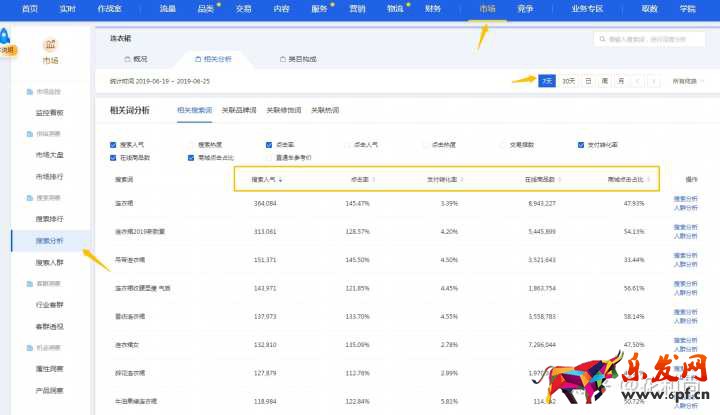Image resolution: width=720 pixels, height=415 pixels.
Task: Open the 所有终端 dropdown
Action: 690,81
